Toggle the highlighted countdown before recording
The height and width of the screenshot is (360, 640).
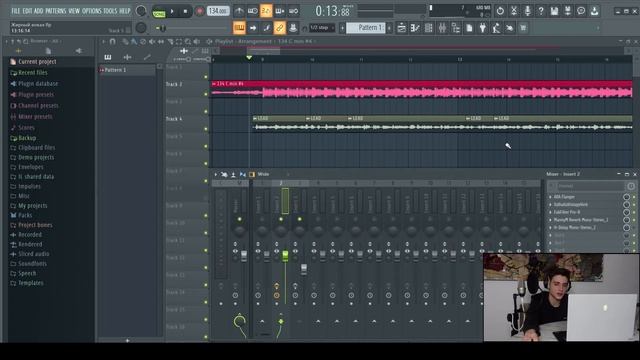pyautogui.click(x=266, y=11)
